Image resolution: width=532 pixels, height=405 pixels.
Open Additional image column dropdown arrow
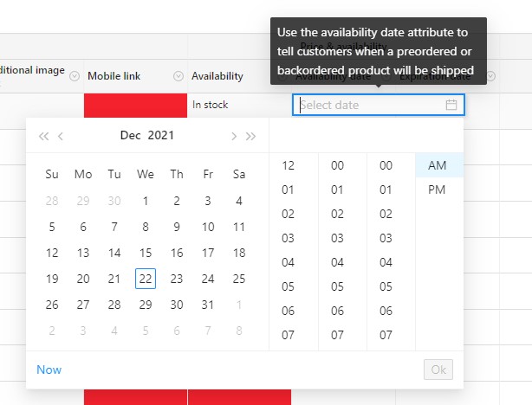[74, 76]
